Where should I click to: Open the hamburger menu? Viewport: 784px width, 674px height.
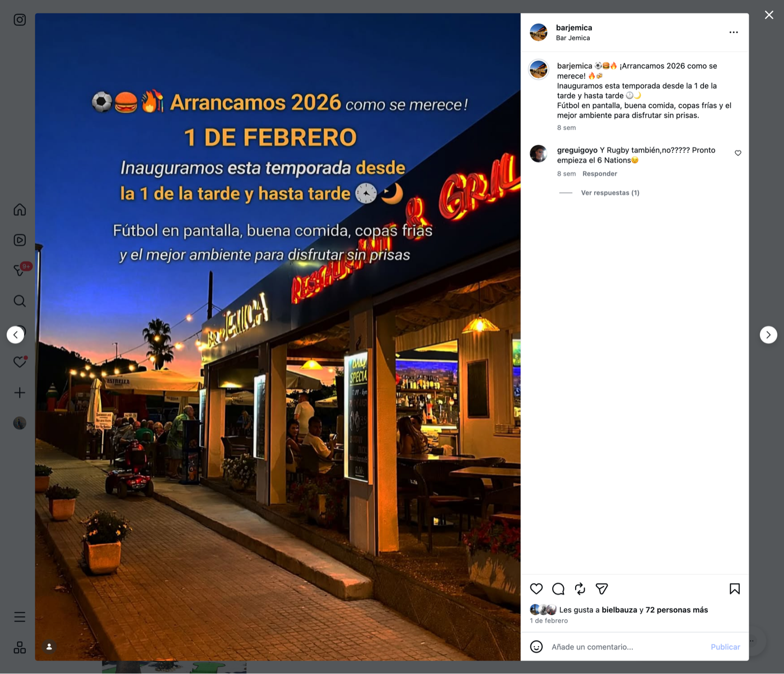click(19, 616)
